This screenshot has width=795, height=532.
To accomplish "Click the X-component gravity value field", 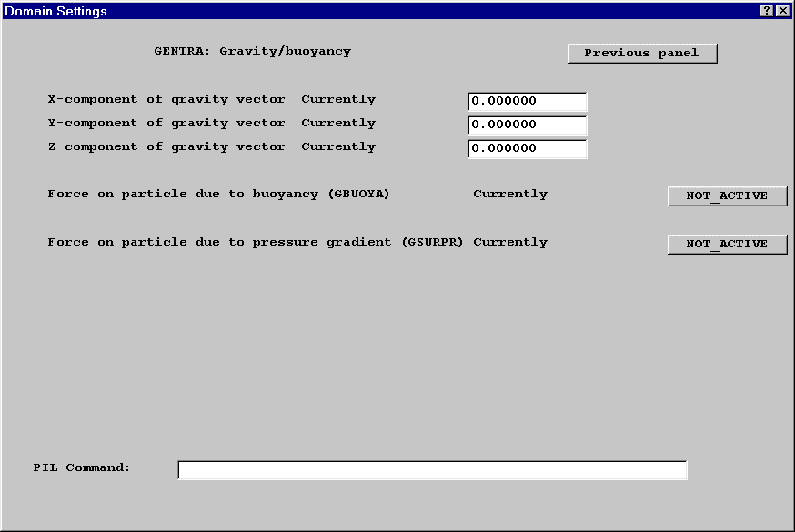I will coord(527,102).
